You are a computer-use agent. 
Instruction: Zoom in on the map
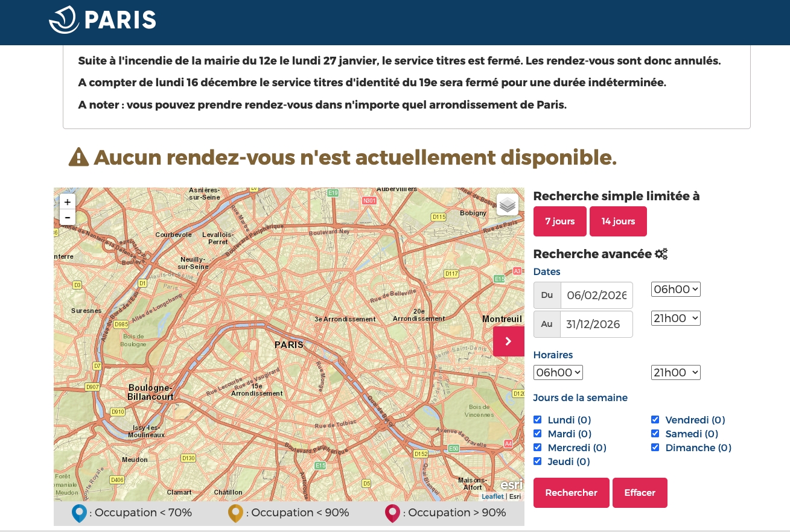[68, 201]
